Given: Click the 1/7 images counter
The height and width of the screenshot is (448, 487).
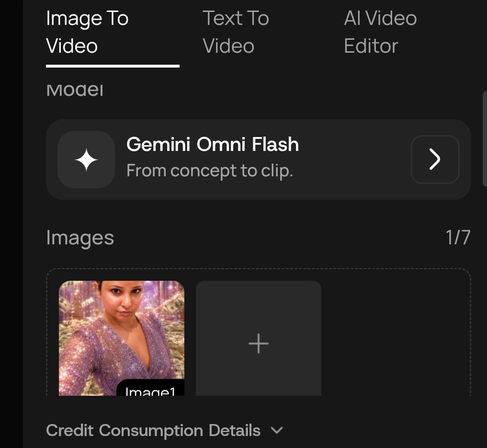Looking at the screenshot, I should tap(458, 238).
